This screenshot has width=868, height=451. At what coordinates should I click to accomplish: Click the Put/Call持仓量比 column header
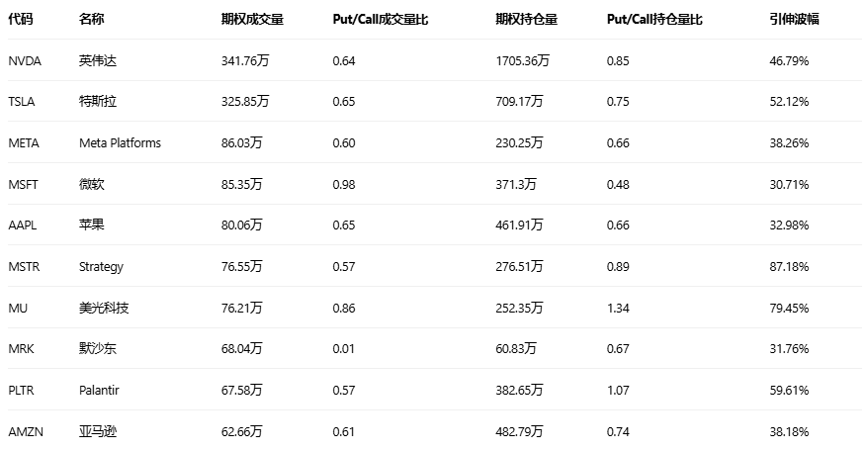coord(654,20)
